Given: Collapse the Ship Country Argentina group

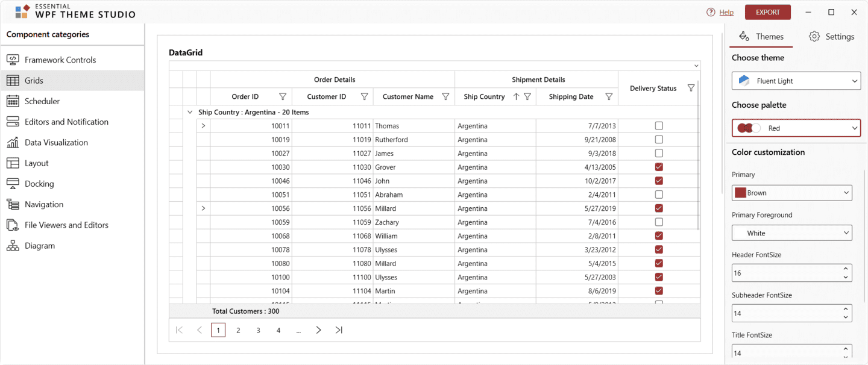Looking at the screenshot, I should point(190,112).
